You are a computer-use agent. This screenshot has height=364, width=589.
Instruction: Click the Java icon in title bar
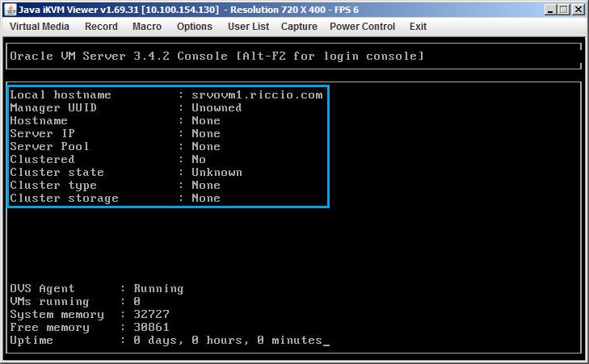pos(11,10)
